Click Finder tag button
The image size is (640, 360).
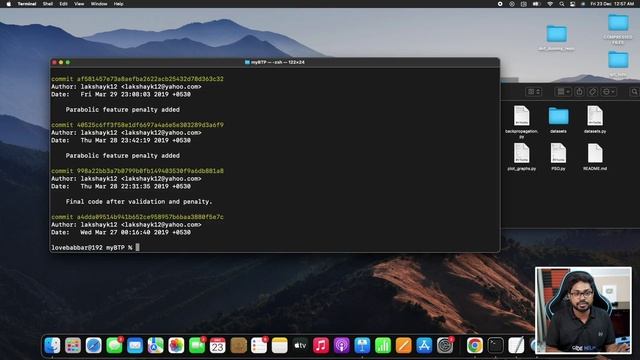593,92
